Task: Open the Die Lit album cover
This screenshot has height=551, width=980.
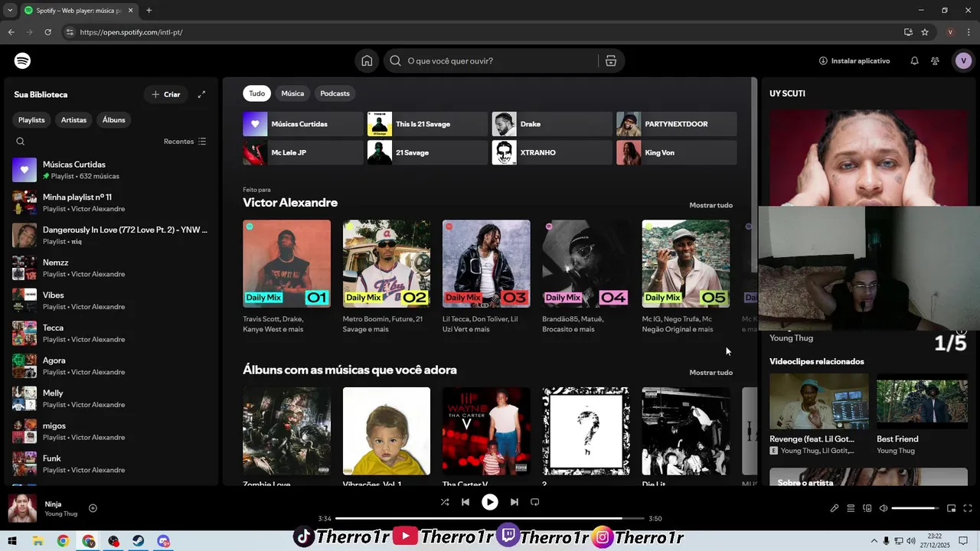Action: tap(686, 431)
